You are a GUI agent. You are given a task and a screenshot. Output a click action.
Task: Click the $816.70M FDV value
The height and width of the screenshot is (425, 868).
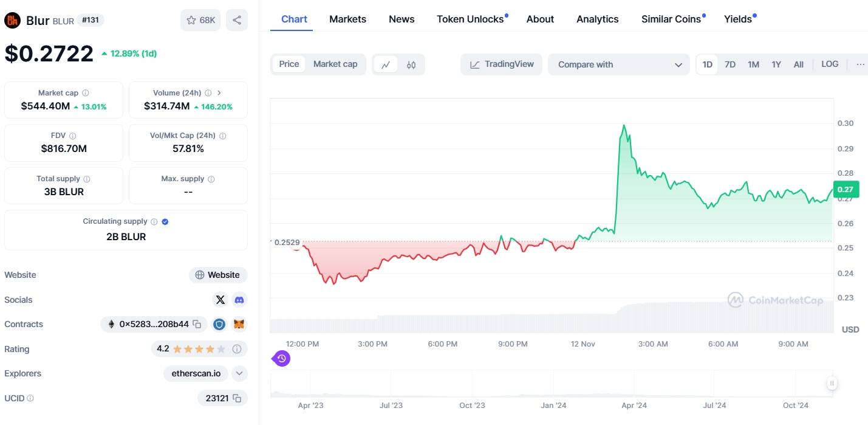click(64, 148)
